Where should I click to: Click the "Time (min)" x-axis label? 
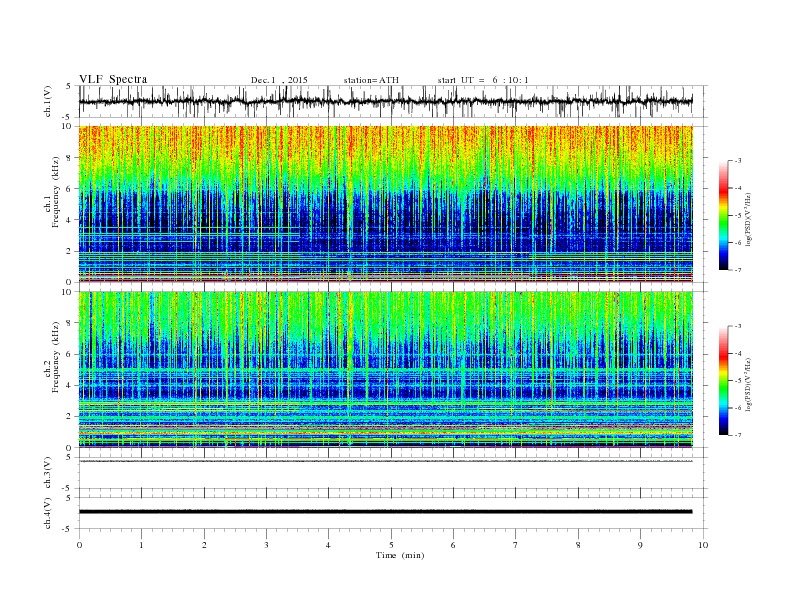coord(400,555)
